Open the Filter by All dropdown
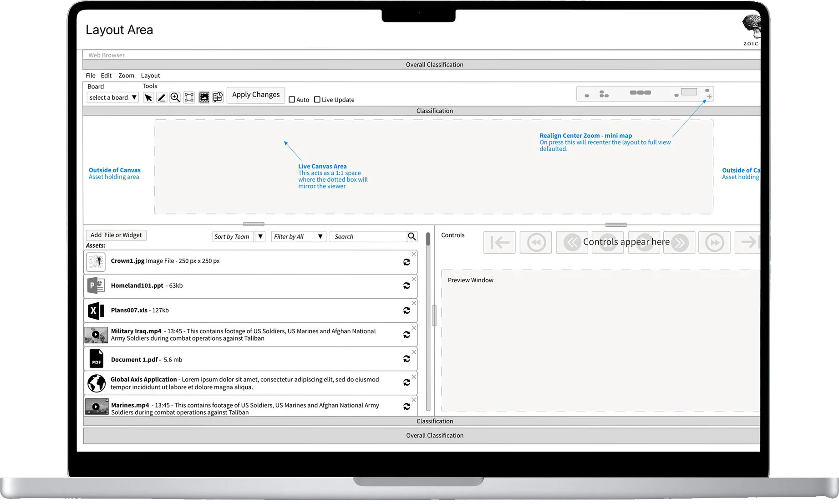Screen dimensions: 839x504 tap(299, 237)
